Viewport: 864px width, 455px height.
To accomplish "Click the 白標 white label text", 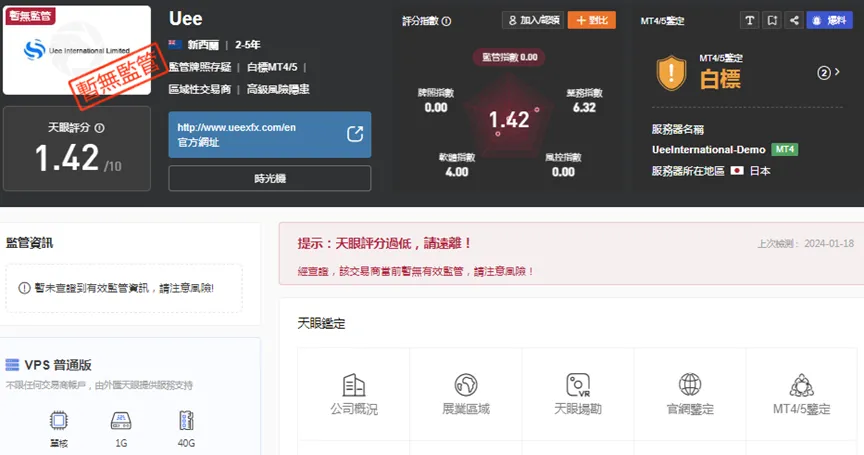I will coord(720,79).
